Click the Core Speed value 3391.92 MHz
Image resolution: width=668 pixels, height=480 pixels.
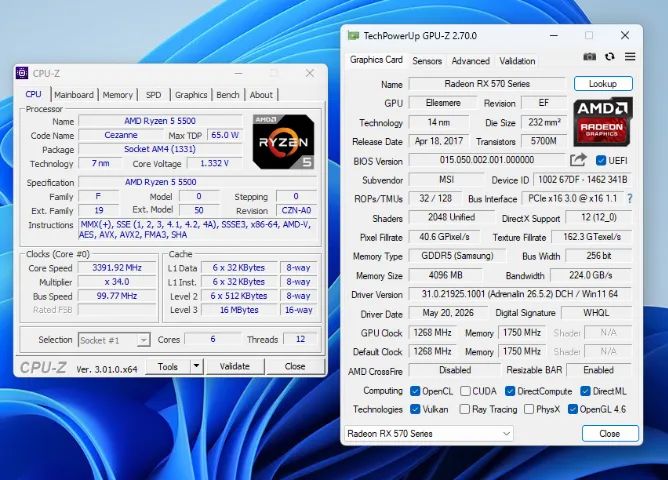117,267
